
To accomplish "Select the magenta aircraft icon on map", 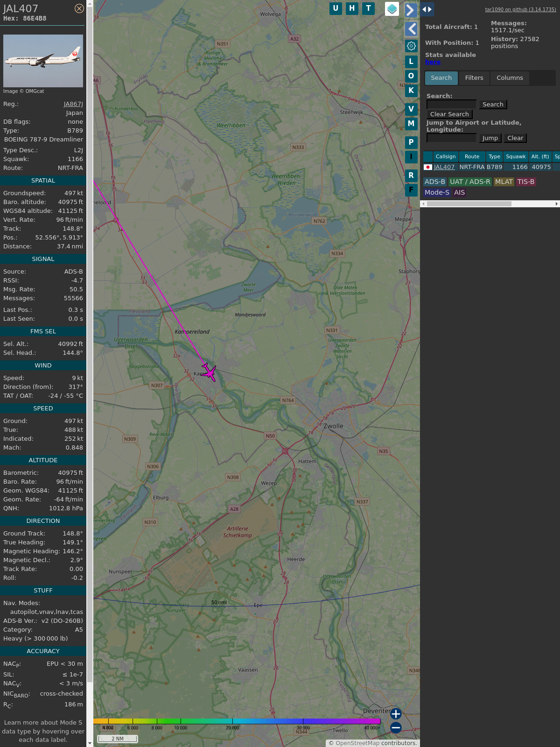I will pos(210,372).
